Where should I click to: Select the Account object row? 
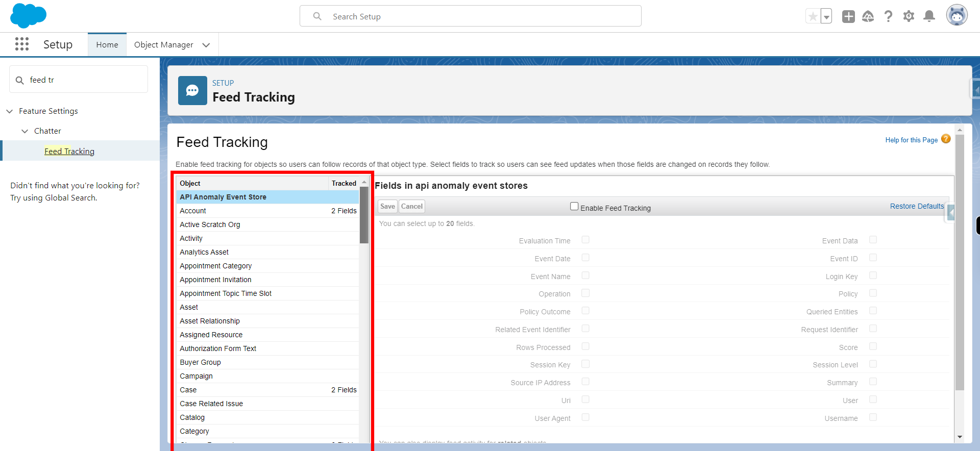267,211
